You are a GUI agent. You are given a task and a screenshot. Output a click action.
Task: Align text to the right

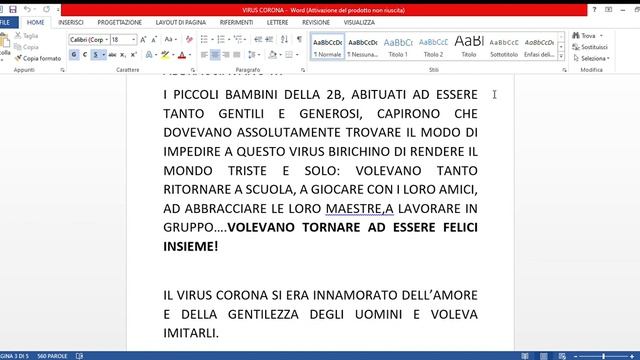pyautogui.click(x=226, y=55)
